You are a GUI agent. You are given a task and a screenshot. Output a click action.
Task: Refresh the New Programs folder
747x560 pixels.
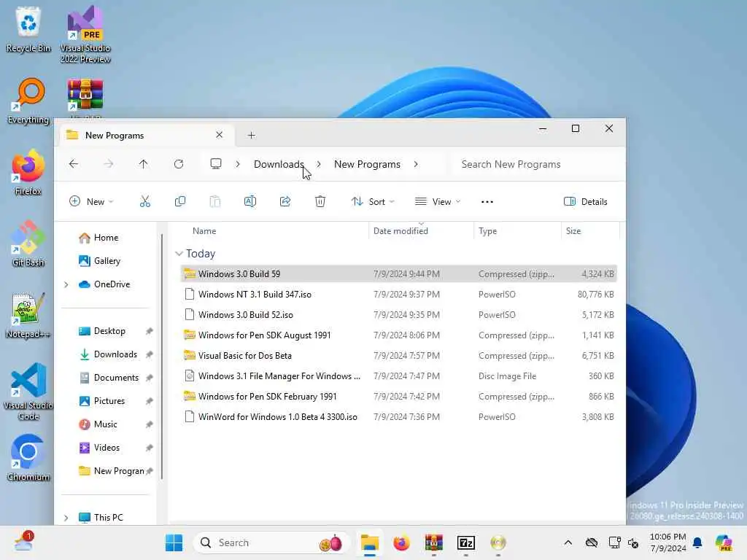point(179,164)
